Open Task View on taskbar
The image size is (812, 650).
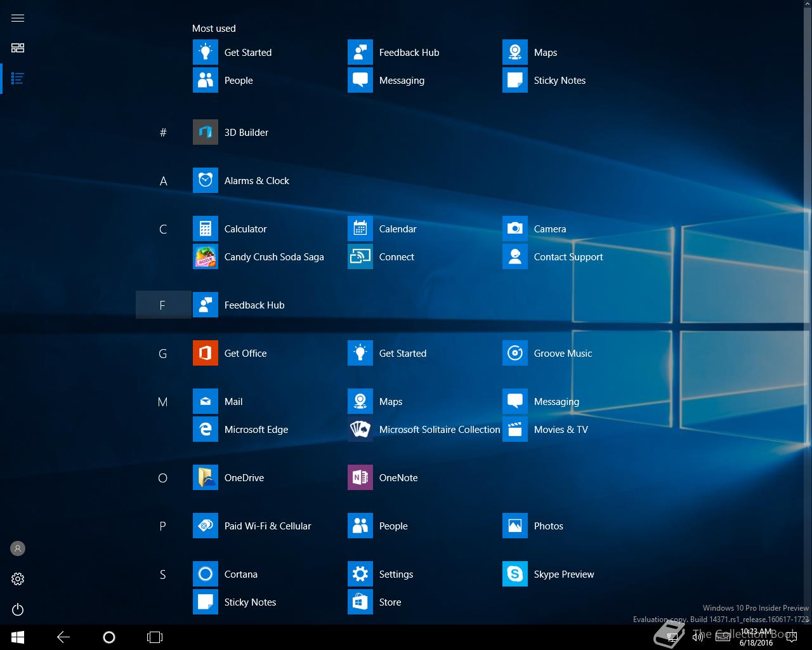click(155, 637)
